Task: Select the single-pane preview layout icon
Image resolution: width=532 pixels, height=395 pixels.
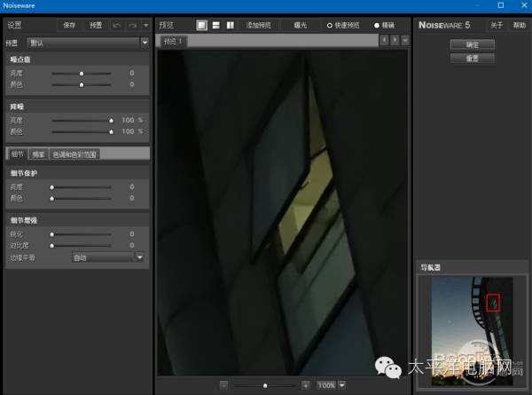Action: coord(202,25)
